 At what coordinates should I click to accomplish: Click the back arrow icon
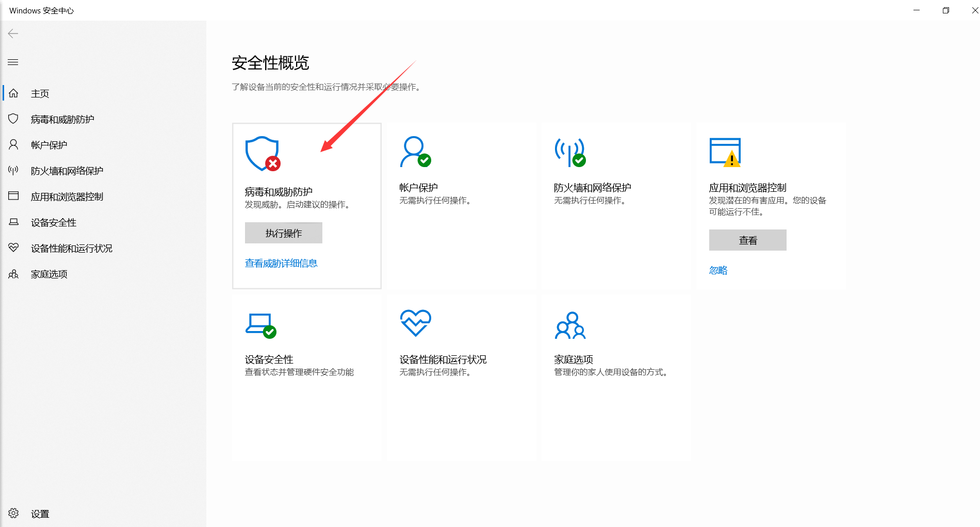point(13,34)
